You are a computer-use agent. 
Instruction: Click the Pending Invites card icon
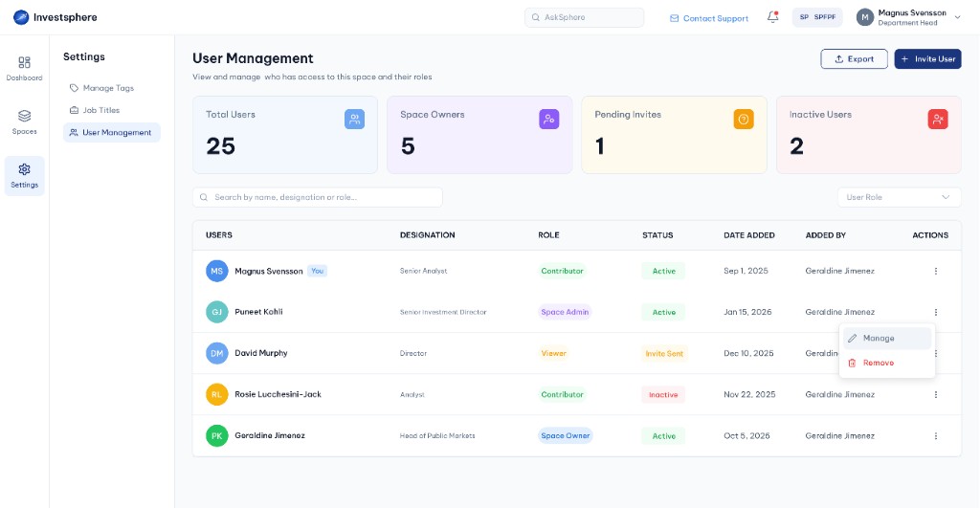[x=743, y=119]
